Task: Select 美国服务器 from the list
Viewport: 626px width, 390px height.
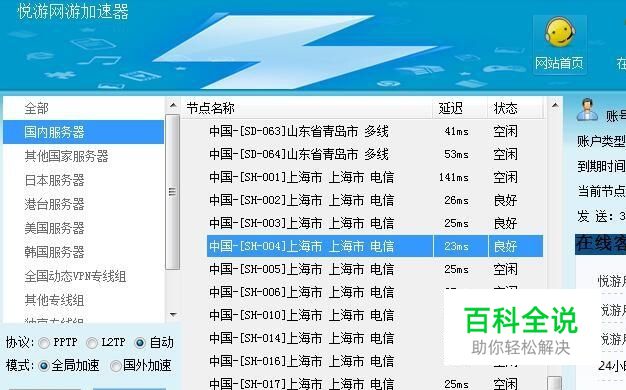Action: coord(54,228)
